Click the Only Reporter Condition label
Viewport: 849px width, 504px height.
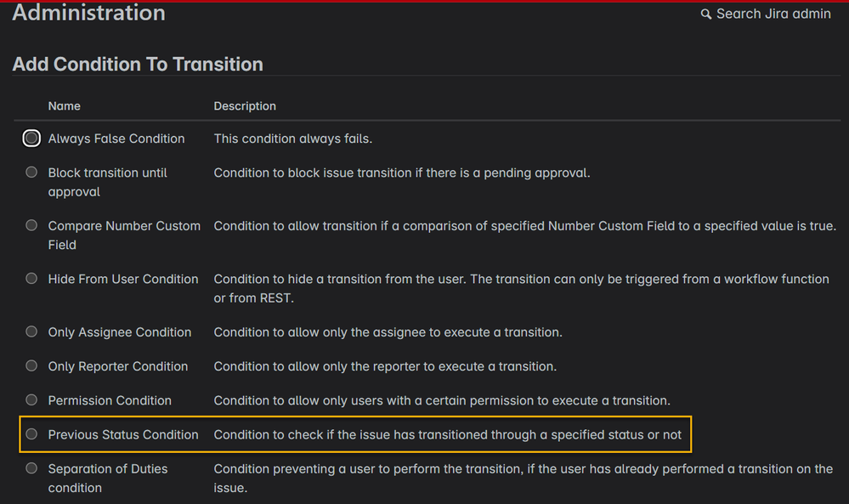[118, 366]
